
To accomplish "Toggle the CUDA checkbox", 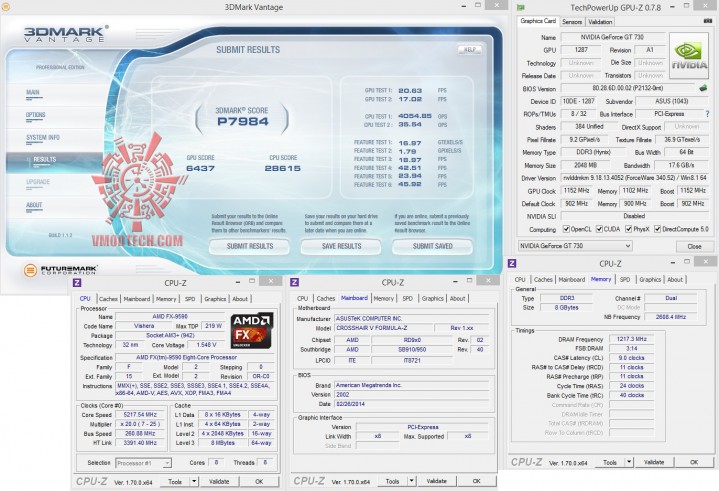I will pos(599,229).
